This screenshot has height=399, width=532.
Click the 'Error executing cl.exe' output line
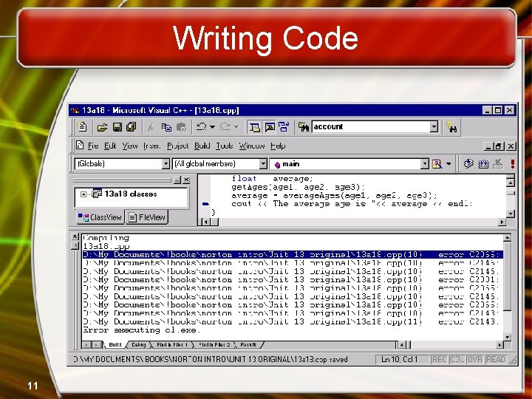click(142, 330)
